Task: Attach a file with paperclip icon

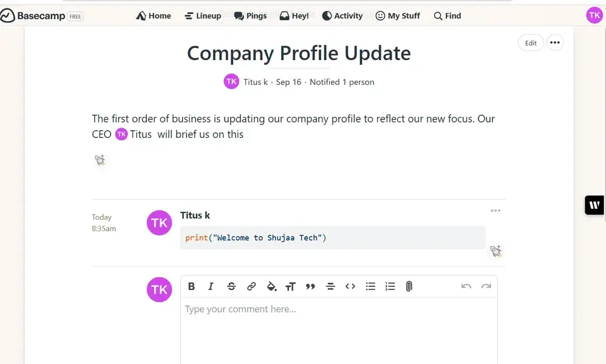Action: (x=409, y=286)
